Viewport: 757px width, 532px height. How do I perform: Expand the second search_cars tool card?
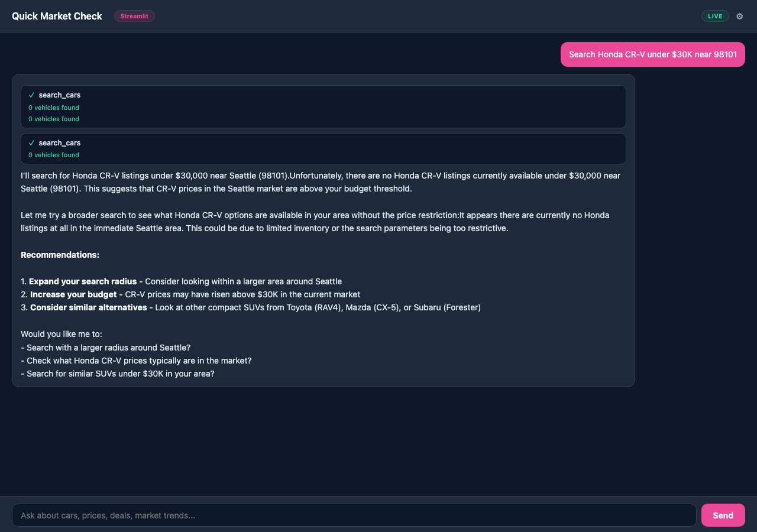pyautogui.click(x=323, y=148)
